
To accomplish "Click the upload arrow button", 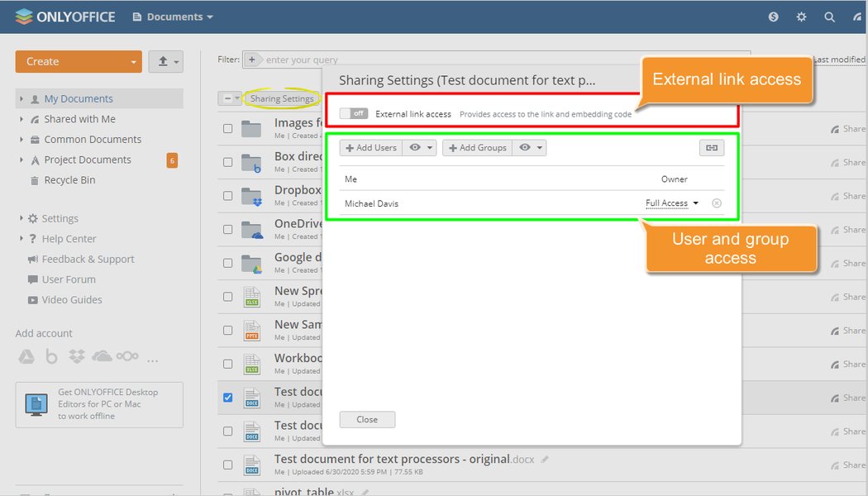I will tap(165, 61).
